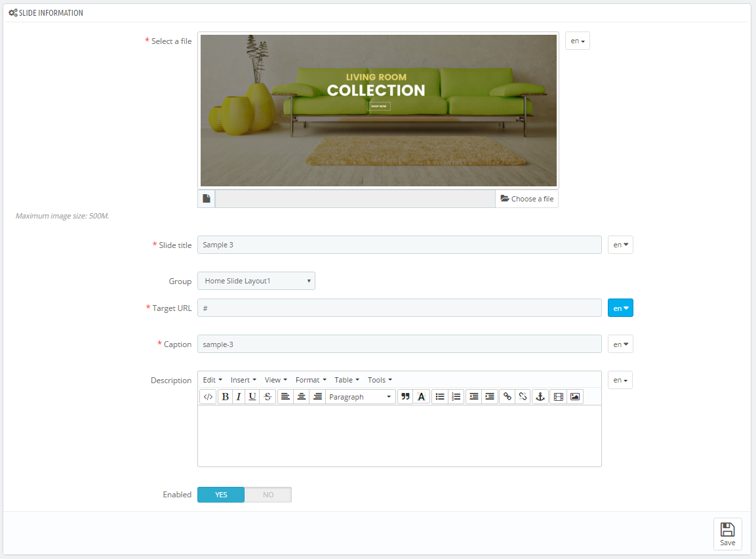Click the living room slide image preview

378,110
